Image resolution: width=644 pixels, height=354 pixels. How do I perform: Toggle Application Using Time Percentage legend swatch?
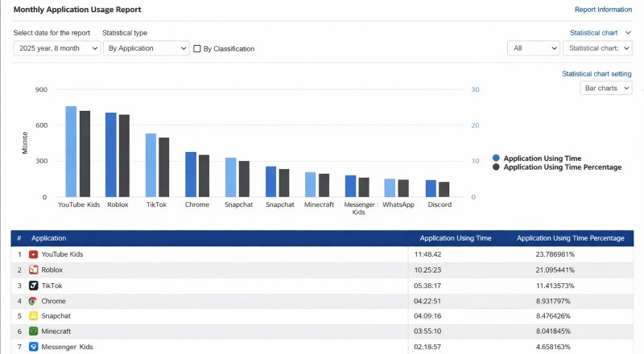497,167
